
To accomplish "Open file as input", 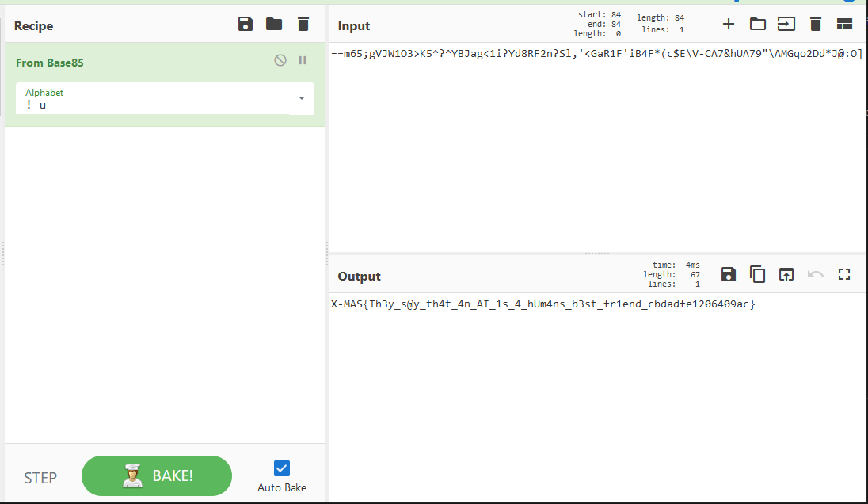I will tap(786, 24).
